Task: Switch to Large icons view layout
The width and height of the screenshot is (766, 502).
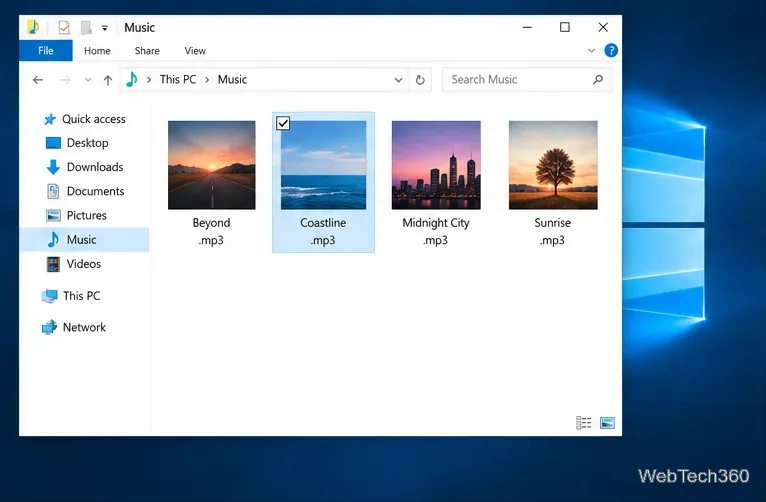Action: click(607, 422)
